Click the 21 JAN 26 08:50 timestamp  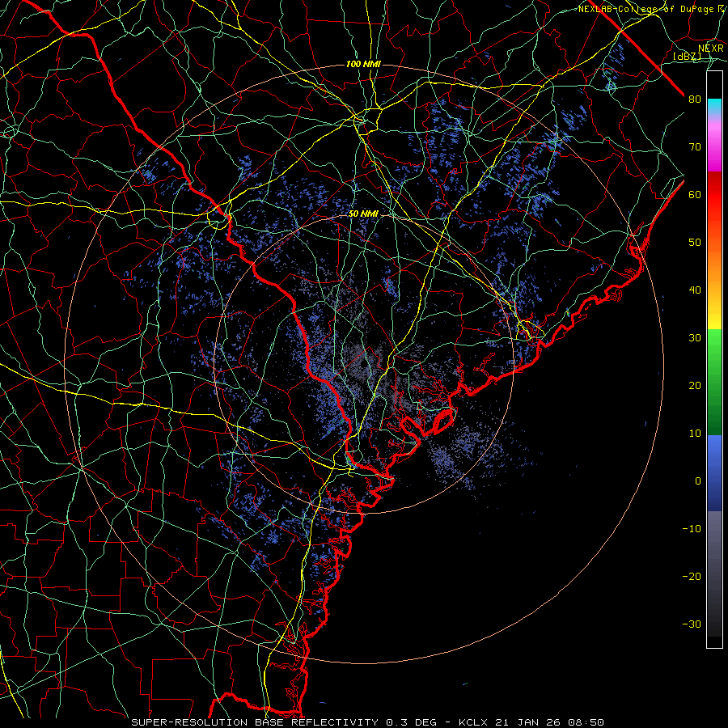tap(550, 722)
